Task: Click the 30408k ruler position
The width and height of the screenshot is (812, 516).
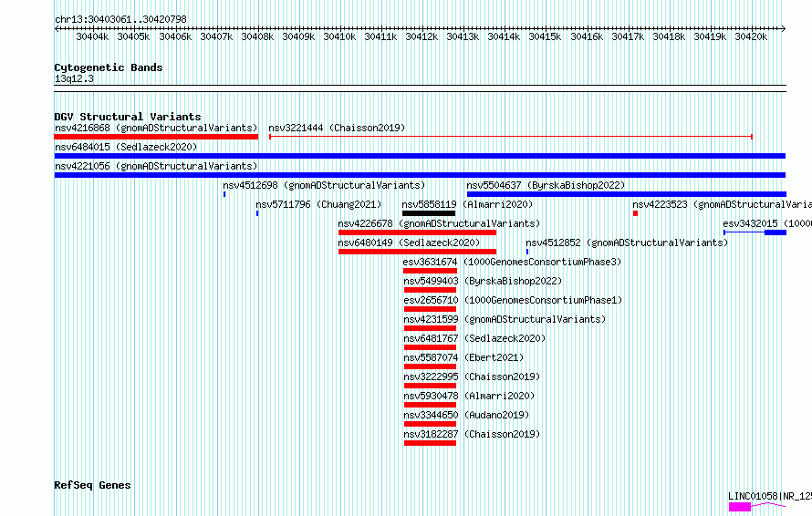Action: (x=257, y=36)
